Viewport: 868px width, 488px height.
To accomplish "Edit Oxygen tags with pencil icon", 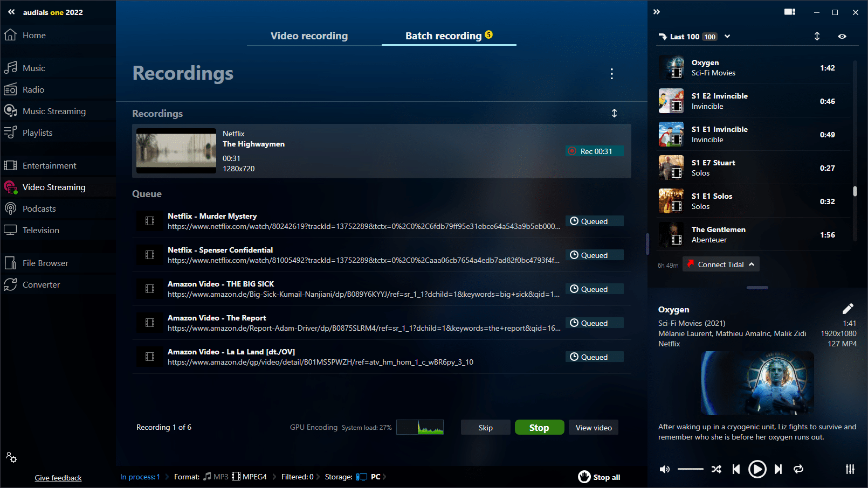I will coord(848,309).
